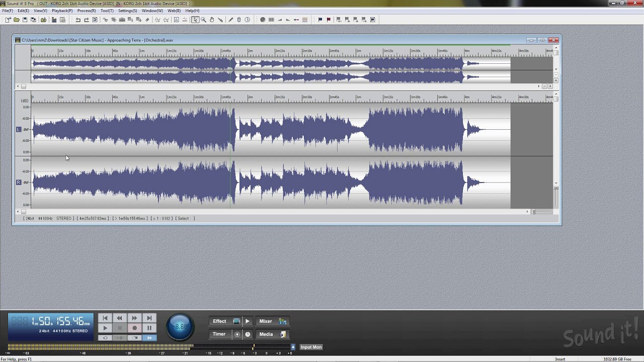The height and width of the screenshot is (362, 644).
Task: Click the open file folder icon
Action: [17, 20]
